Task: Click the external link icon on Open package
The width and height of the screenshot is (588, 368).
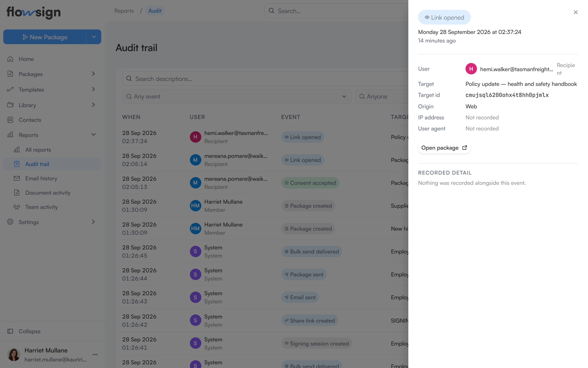Action: 464,148
